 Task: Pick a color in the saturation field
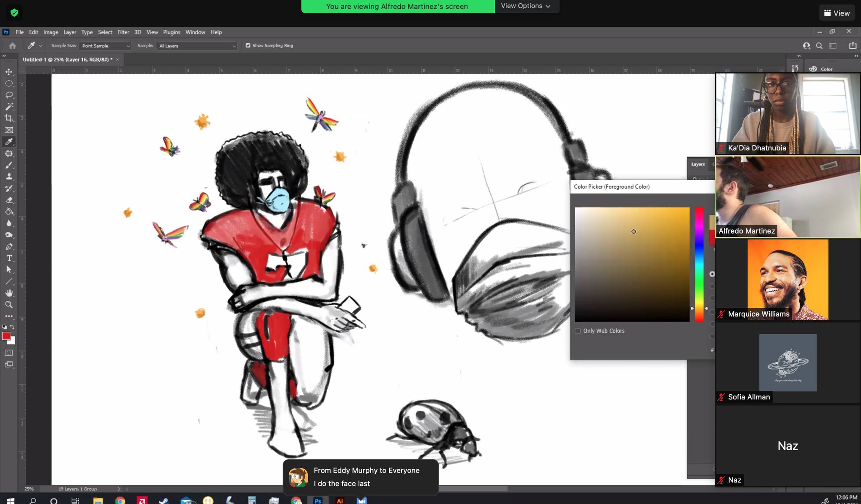632,265
